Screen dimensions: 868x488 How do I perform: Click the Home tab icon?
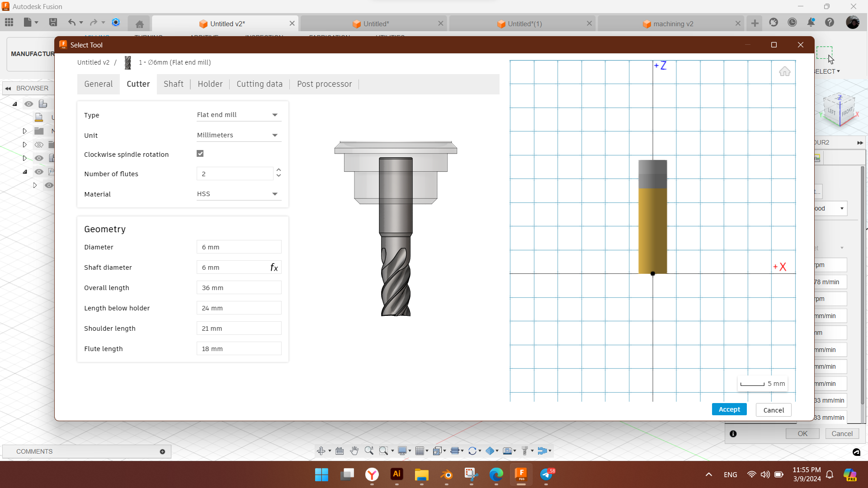pyautogui.click(x=140, y=24)
